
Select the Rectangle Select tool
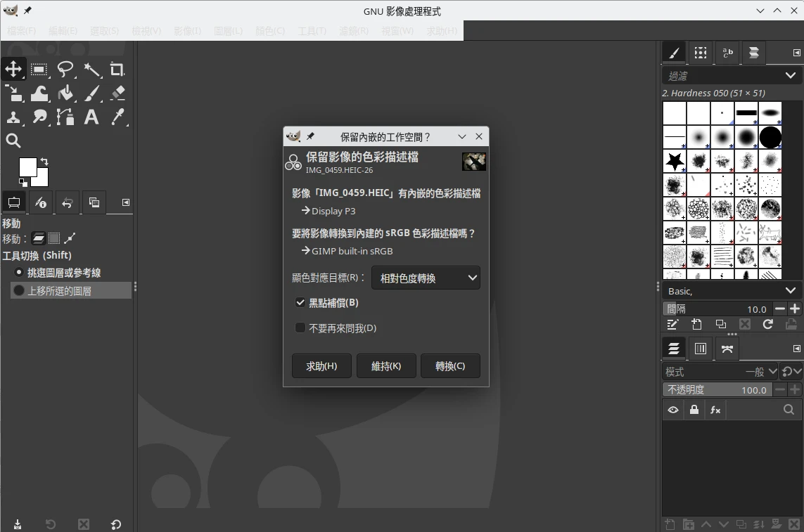[39, 69]
